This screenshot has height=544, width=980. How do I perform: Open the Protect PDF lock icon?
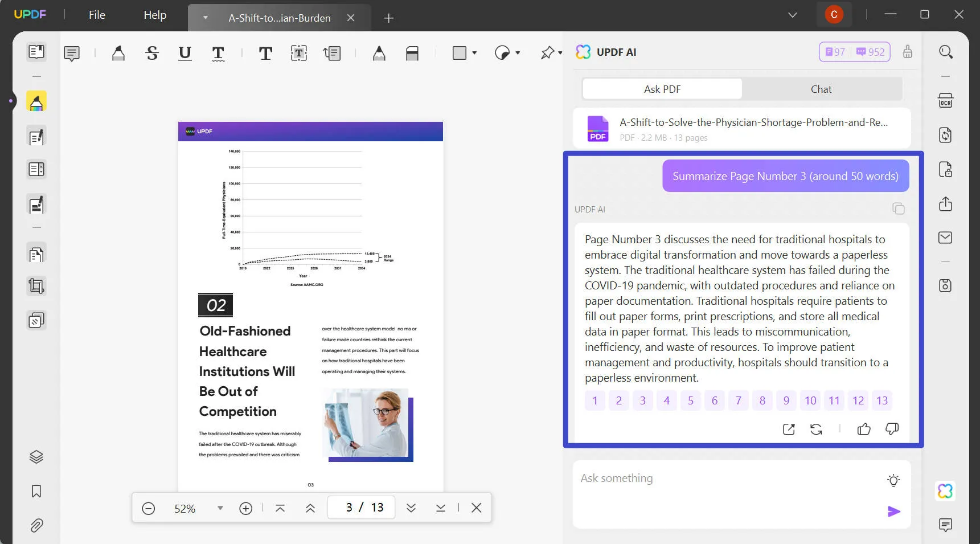tap(946, 169)
